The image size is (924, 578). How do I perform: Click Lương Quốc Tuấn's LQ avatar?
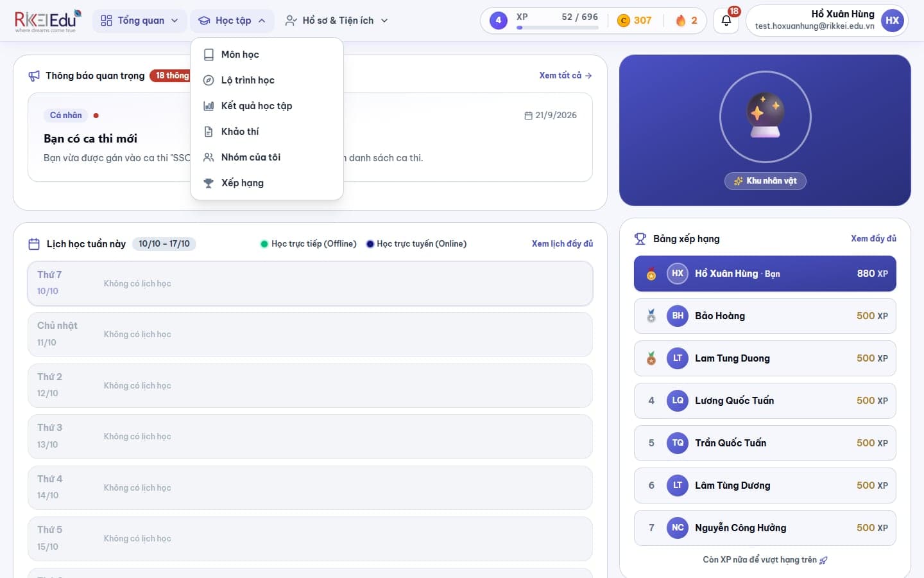pyautogui.click(x=678, y=401)
